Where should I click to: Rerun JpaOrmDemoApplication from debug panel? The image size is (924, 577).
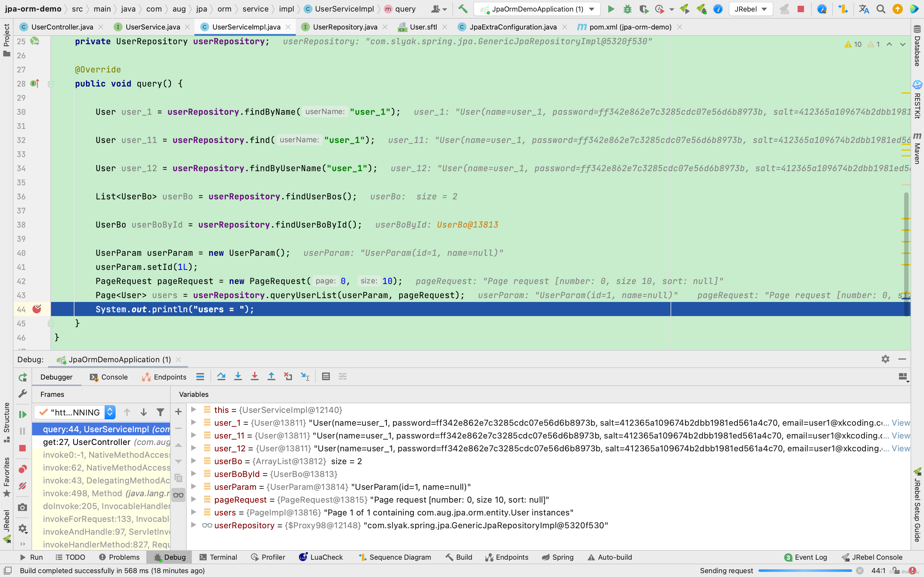[x=22, y=377]
